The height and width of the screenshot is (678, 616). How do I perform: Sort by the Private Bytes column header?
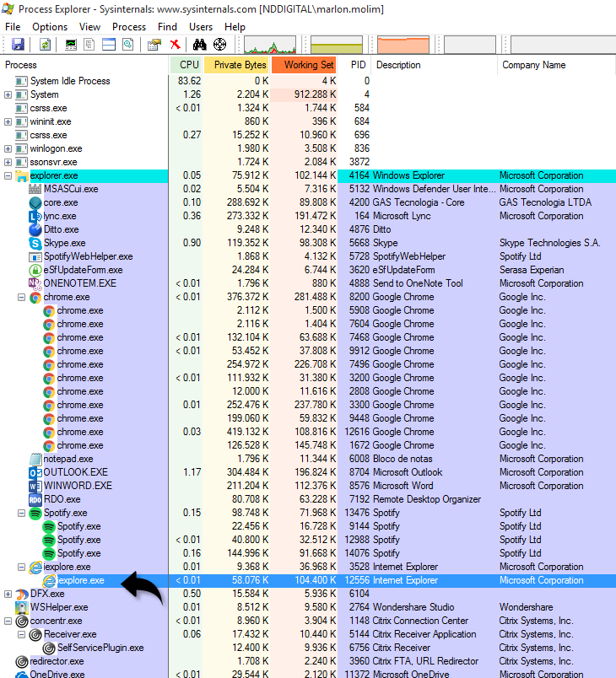tap(236, 65)
